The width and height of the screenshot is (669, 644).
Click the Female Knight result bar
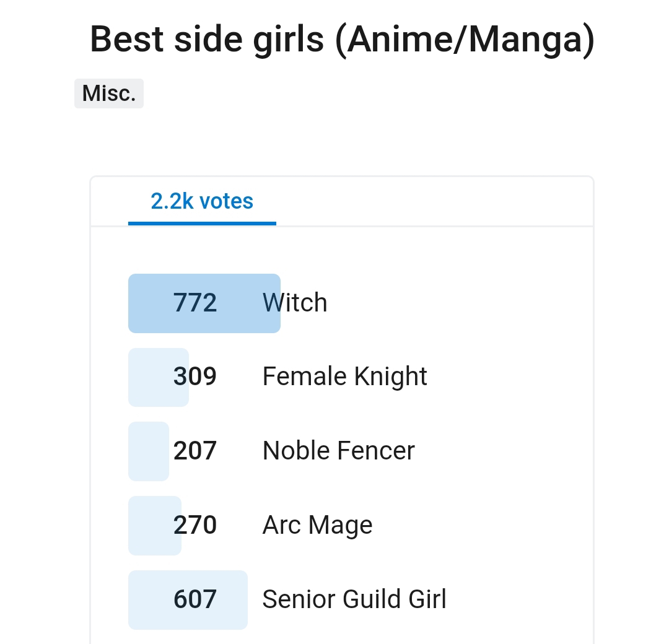pos(159,378)
